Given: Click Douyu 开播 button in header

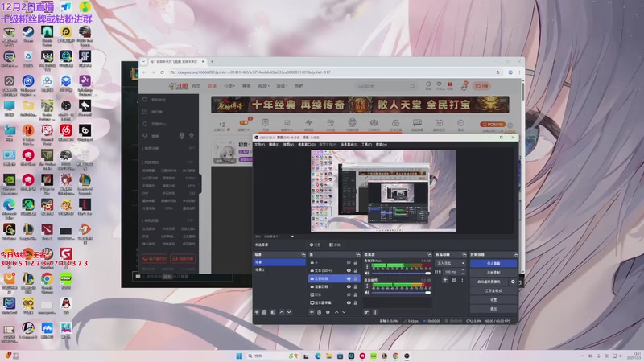Looking at the screenshot, I should (481, 86).
